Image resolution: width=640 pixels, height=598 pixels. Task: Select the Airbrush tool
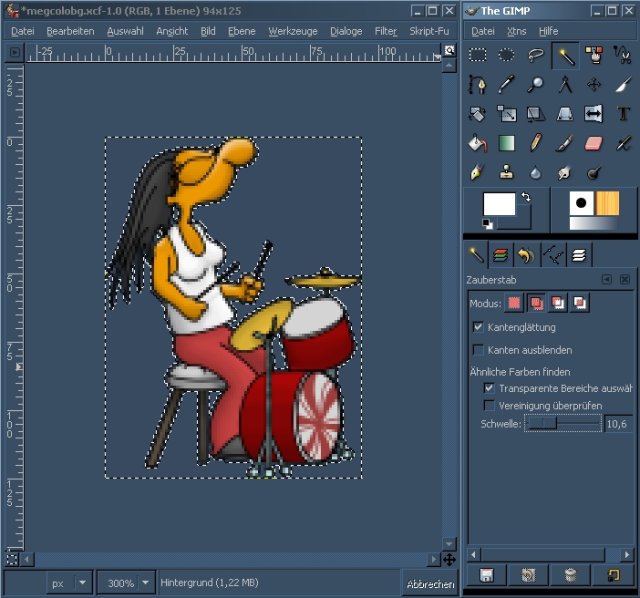(623, 143)
